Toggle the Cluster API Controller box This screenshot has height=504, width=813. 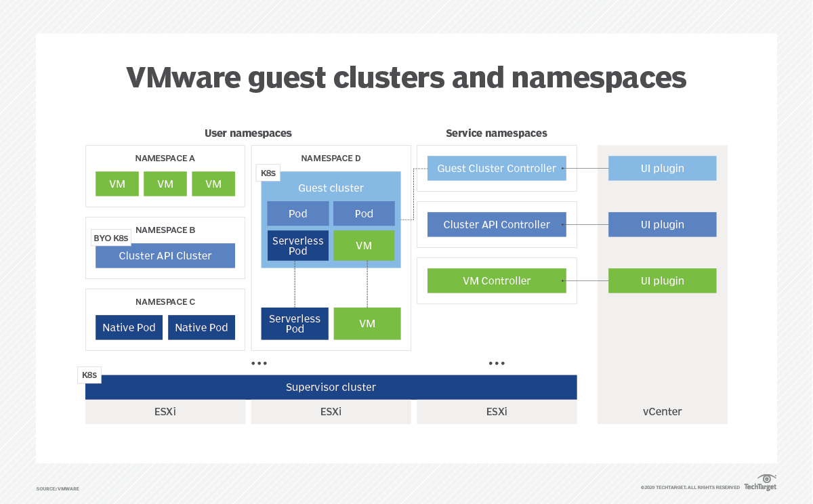point(497,224)
